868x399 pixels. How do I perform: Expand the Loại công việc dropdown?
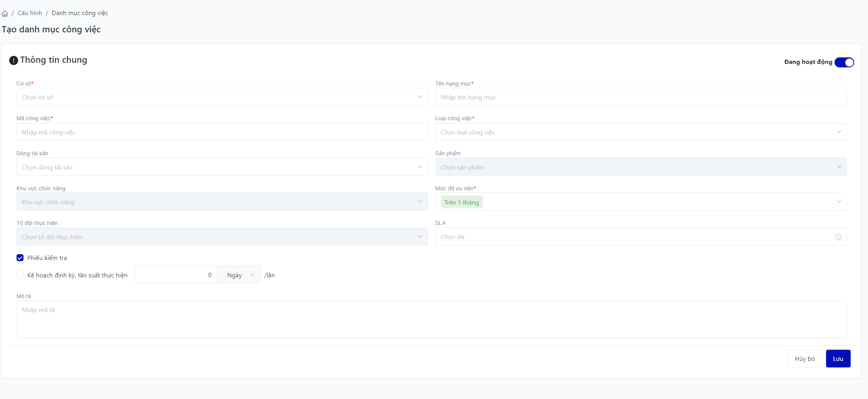(x=641, y=132)
